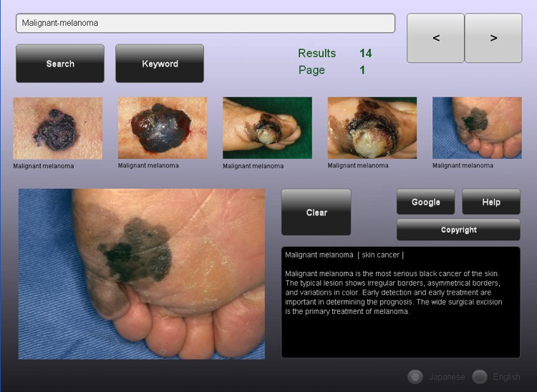Select the toe lesion thumbnail on green background
Viewport: 537px width, 392px height.
pyautogui.click(x=267, y=128)
